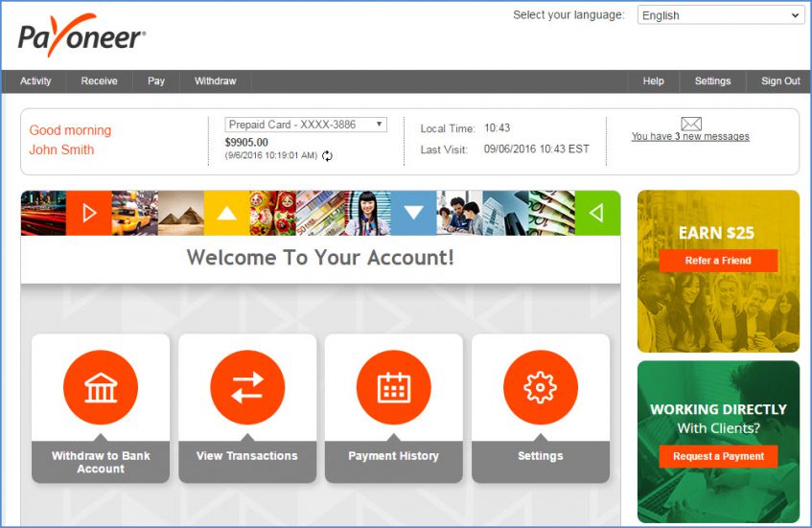
Task: Click the yellow up-pointing triangle banner tile
Action: coord(226,213)
